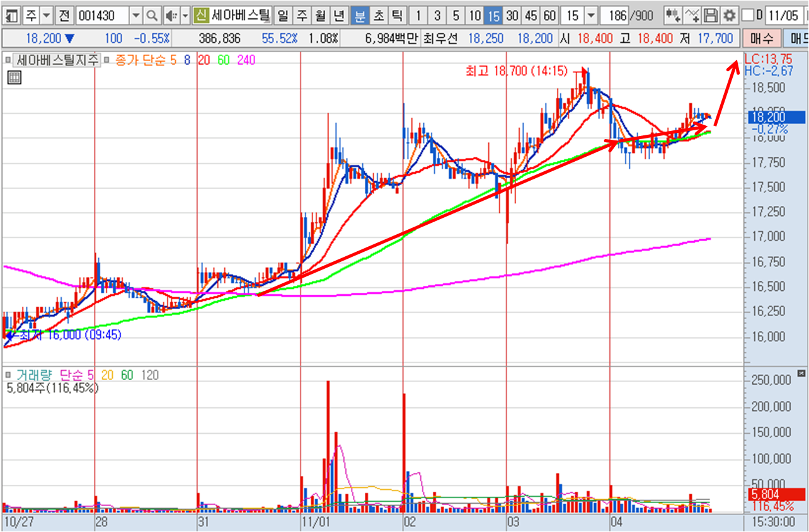Close the volume pane with x icon

coord(801,373)
